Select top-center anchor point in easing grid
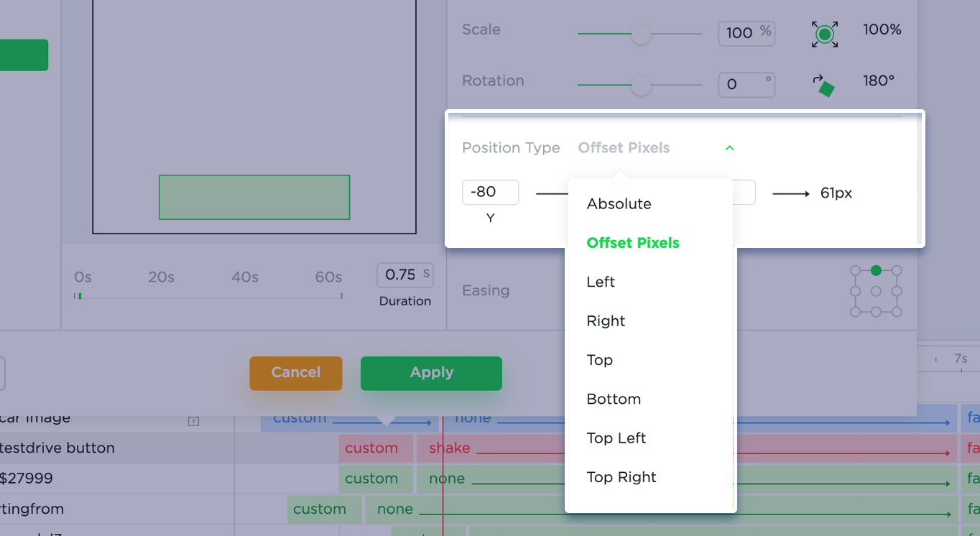Viewport: 980px width, 536px height. pos(876,271)
